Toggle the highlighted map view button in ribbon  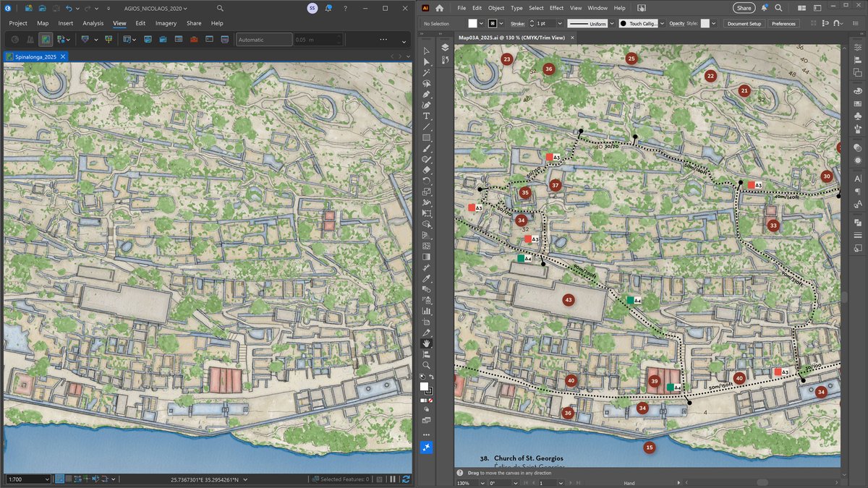[45, 39]
